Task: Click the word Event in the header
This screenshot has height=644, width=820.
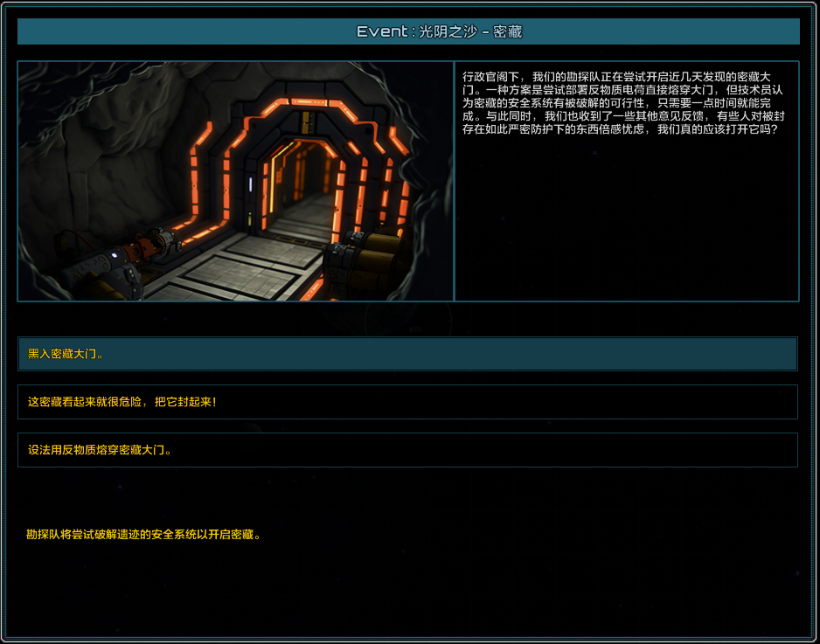Action: tap(381, 31)
